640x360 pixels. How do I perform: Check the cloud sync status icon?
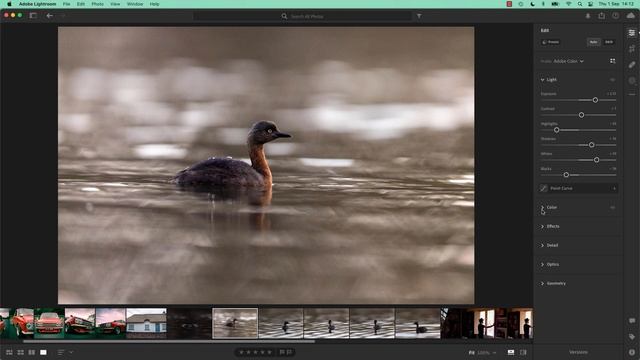[631, 16]
